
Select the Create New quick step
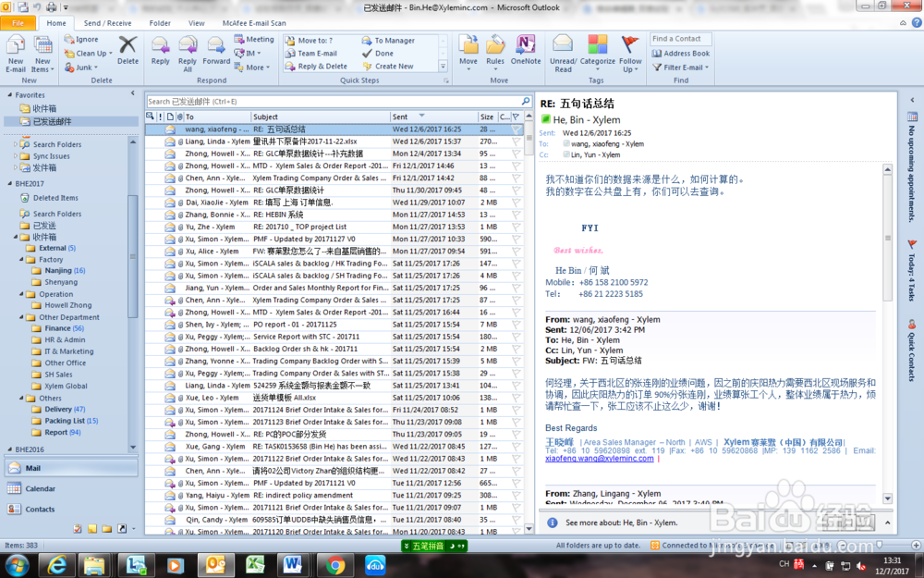(388, 66)
